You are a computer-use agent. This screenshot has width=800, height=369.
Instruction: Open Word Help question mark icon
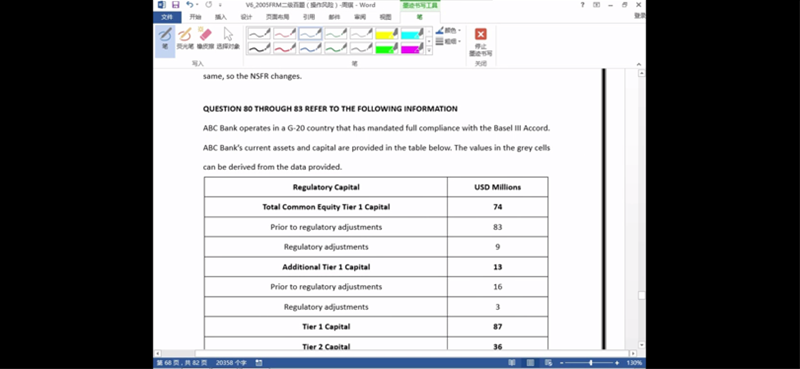582,5
